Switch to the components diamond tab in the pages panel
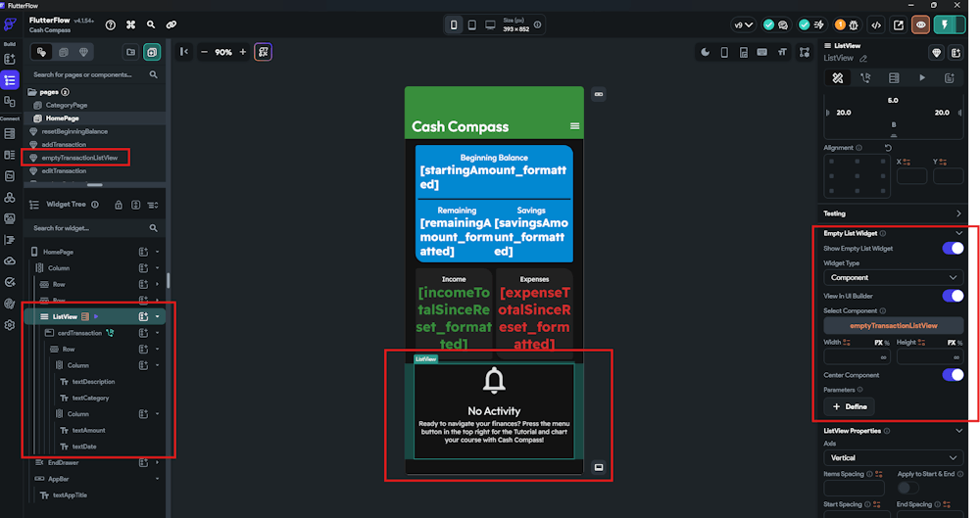Viewport: 980px width, 518px height. tap(83, 52)
